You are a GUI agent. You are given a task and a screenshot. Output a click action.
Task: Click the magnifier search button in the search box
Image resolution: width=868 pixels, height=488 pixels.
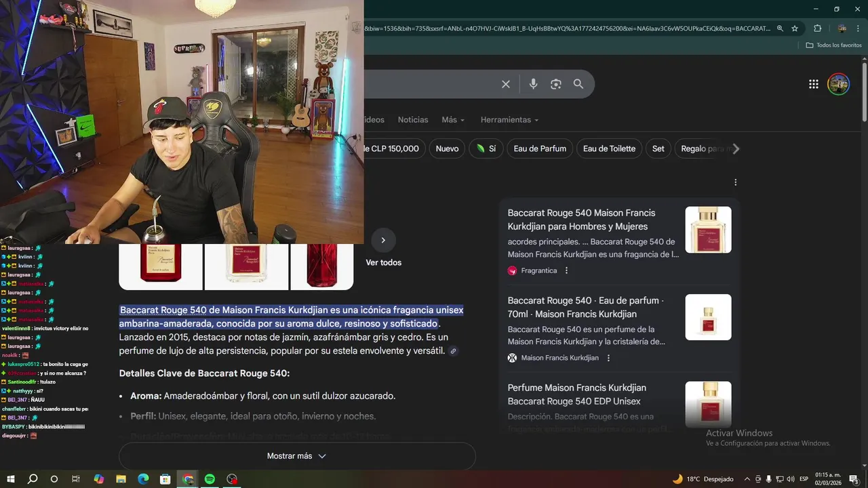pos(578,84)
